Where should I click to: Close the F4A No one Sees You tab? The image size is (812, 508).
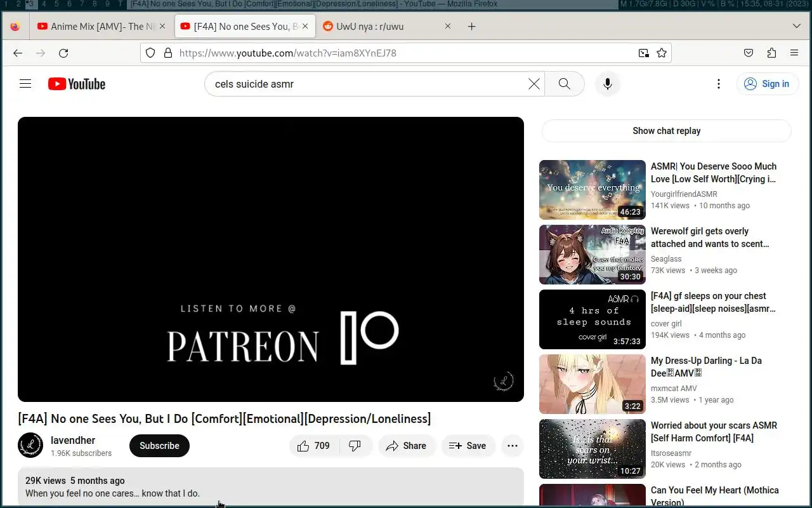click(305, 27)
